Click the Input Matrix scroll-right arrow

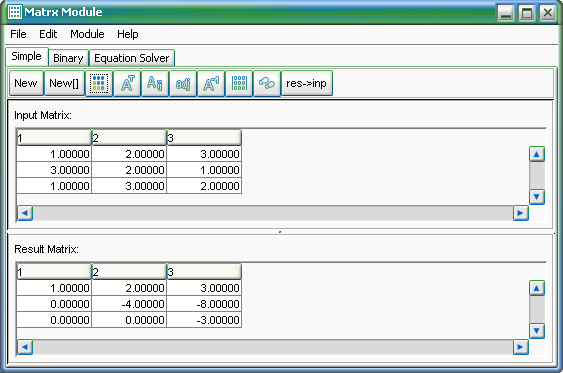point(521,213)
